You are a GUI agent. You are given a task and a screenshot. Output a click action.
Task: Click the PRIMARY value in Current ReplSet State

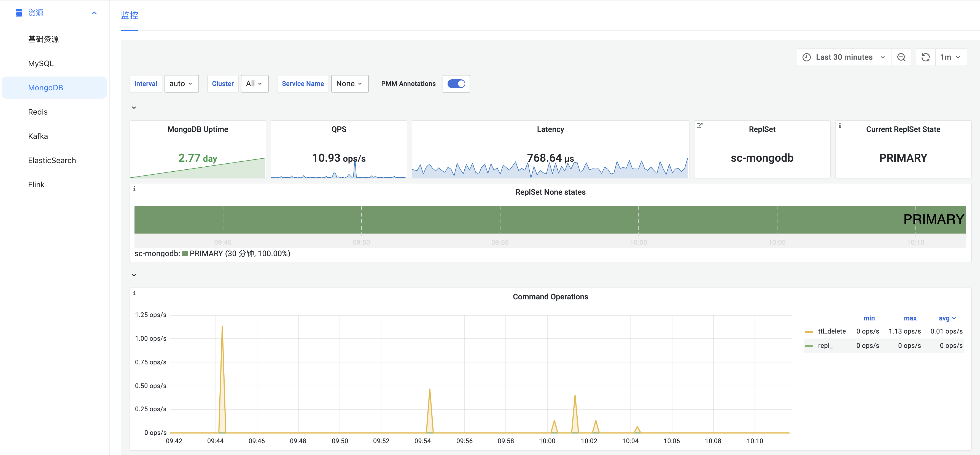click(x=903, y=158)
